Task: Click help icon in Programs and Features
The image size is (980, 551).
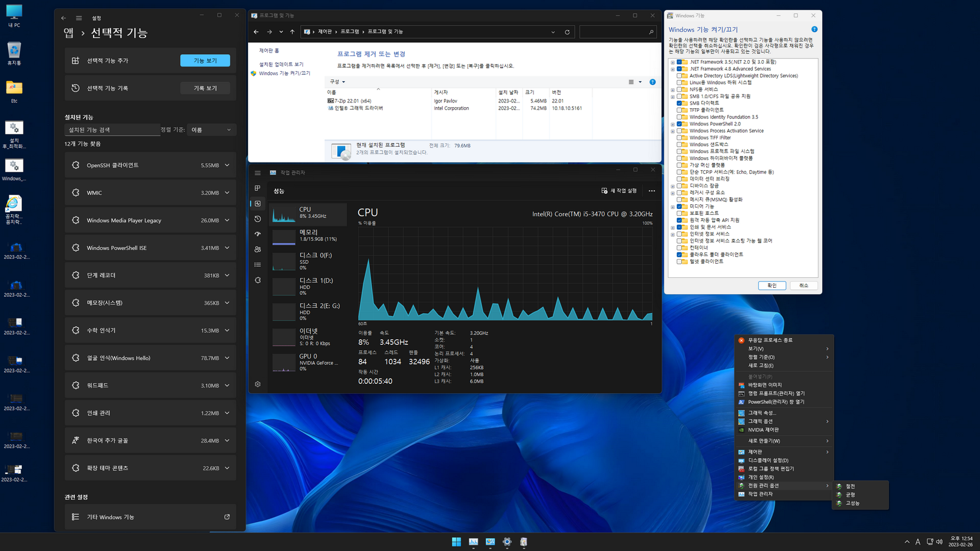Action: [653, 82]
